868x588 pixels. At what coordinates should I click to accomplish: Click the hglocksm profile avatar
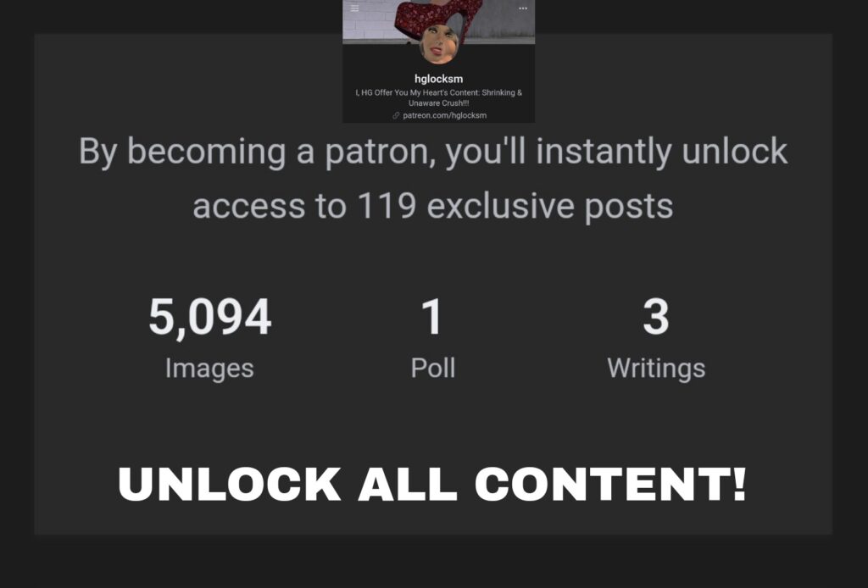pyautogui.click(x=439, y=44)
